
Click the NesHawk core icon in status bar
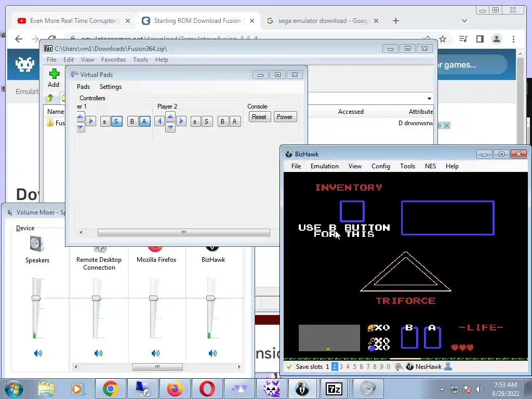pyautogui.click(x=409, y=367)
